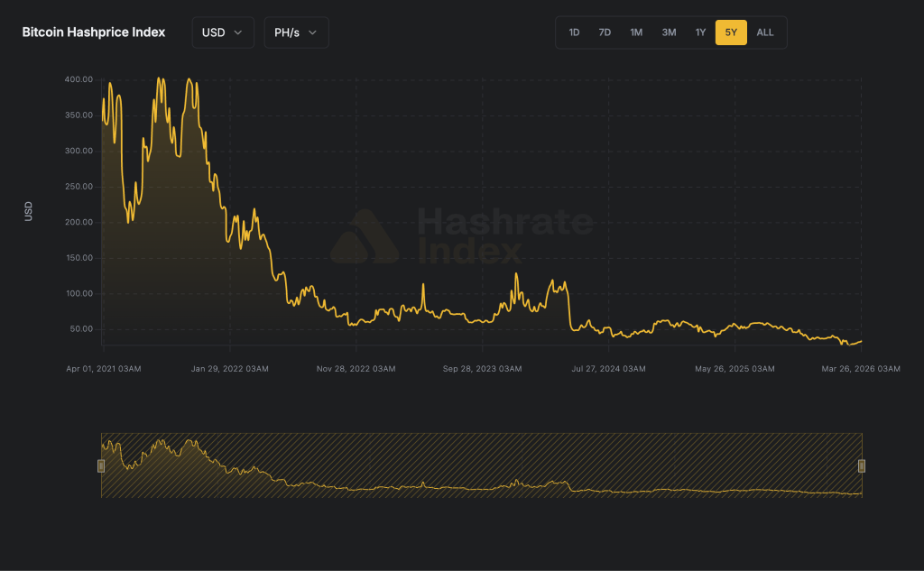Click the right range slider handle
The height and width of the screenshot is (571, 924).
tap(862, 465)
